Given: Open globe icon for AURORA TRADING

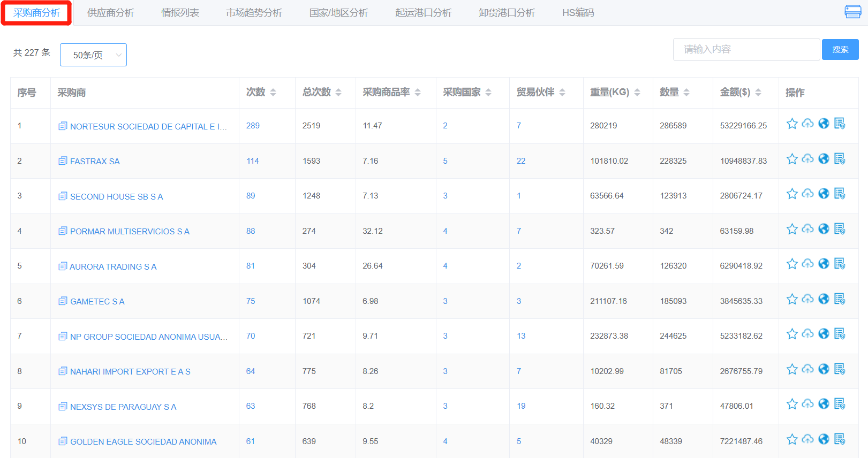Looking at the screenshot, I should point(824,264).
